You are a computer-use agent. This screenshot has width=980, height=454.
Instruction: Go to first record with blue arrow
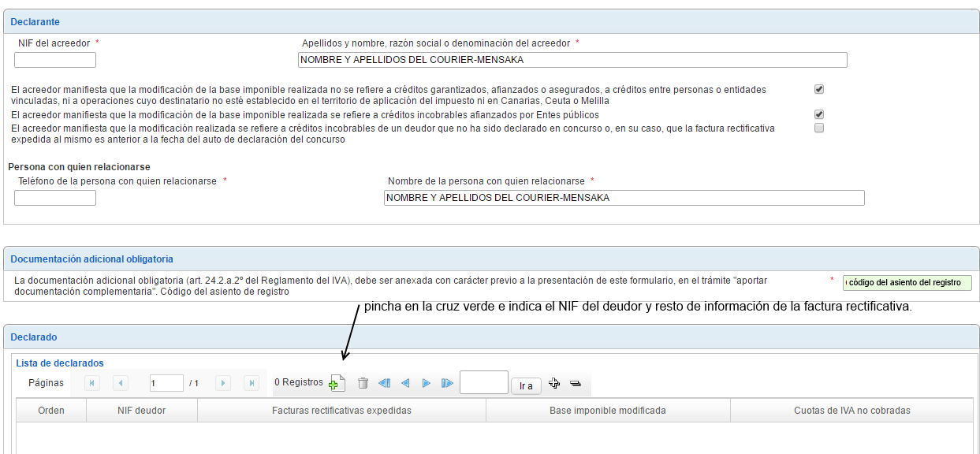point(384,383)
